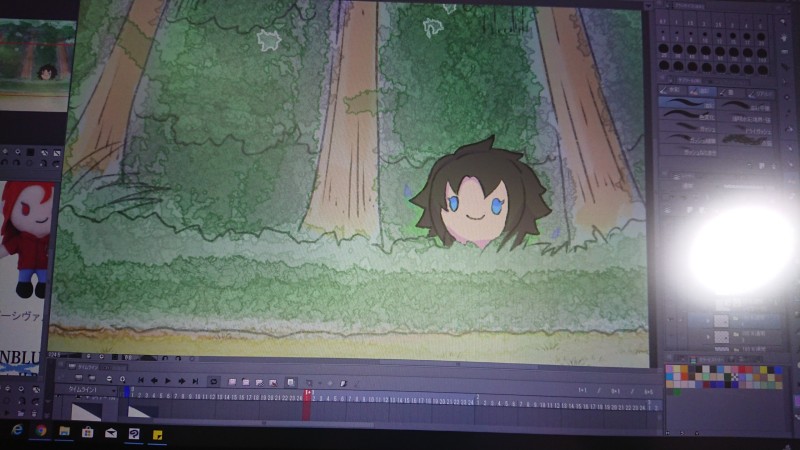
Task: Jump to the last frame of animation
Action: click(195, 381)
